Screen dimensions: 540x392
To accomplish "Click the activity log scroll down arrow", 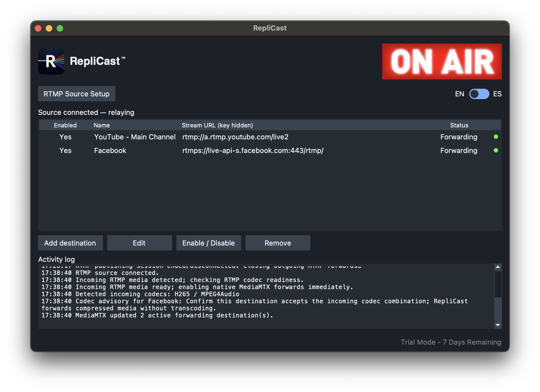I will click(498, 325).
